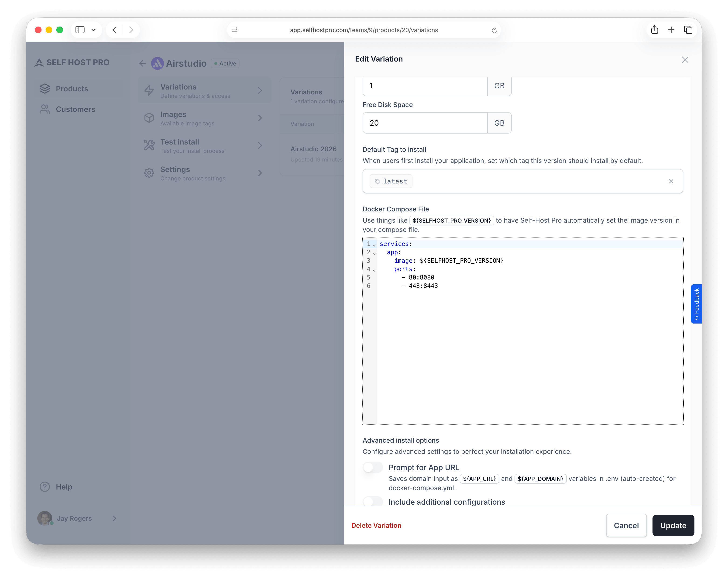728x579 pixels.
Task: Click the Images cube icon
Action: click(x=149, y=118)
